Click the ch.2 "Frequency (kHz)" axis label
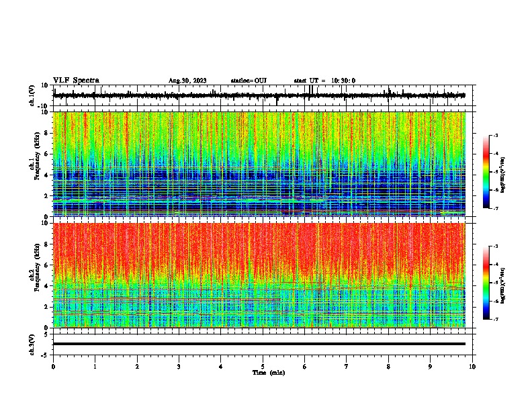532x411 pixels. coord(37,267)
